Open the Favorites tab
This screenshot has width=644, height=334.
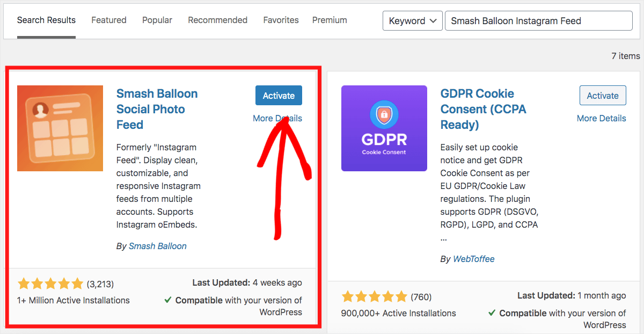281,20
